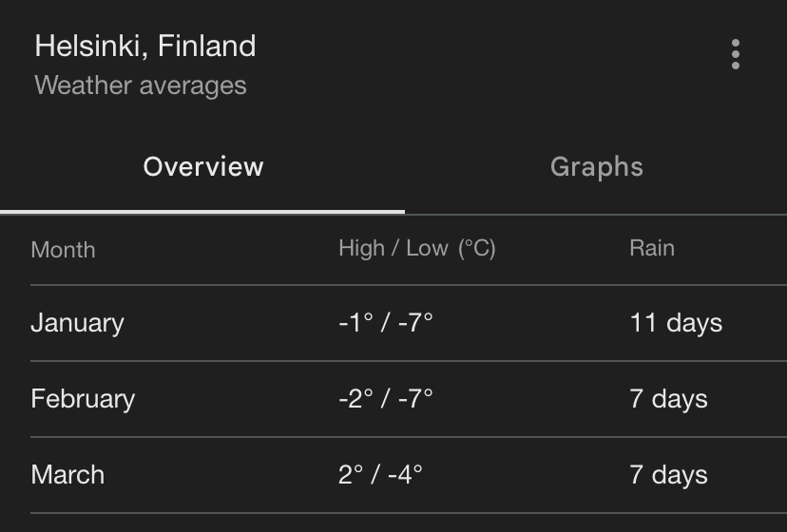
Task: Click the Weather averages subtitle
Action: click(x=141, y=85)
